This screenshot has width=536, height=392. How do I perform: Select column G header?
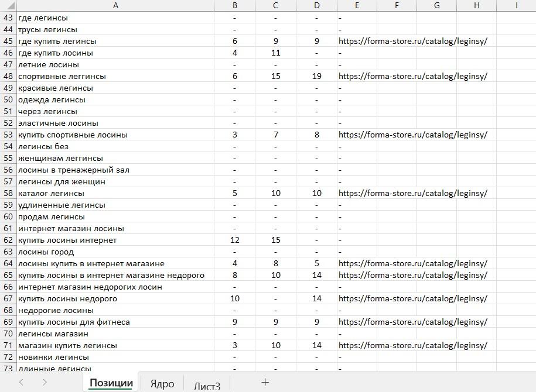click(x=436, y=5)
